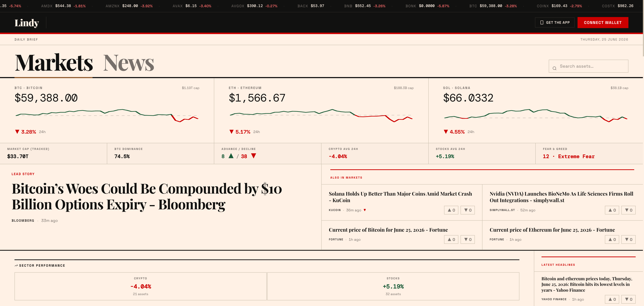Screen dimensions: 644x306
Task: Open the Ethereum sparkline chart card
Action: tap(321, 110)
